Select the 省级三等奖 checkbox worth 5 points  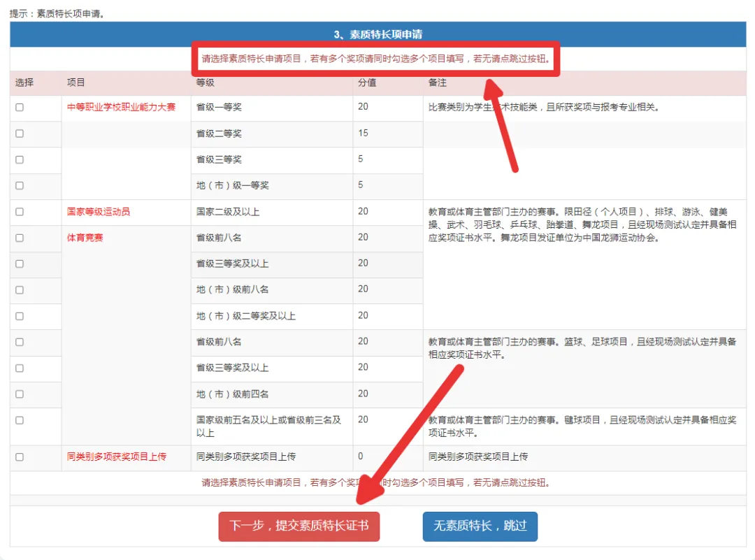pyautogui.click(x=20, y=159)
